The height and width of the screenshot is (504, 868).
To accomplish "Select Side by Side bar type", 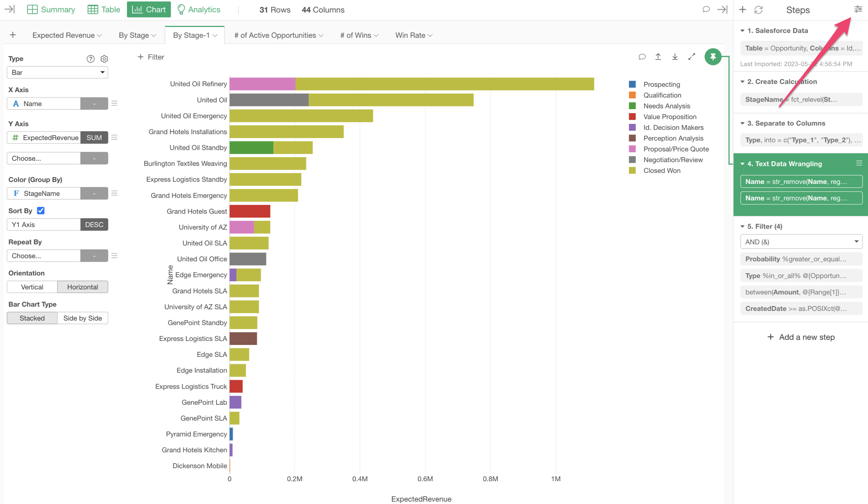I will tap(83, 318).
